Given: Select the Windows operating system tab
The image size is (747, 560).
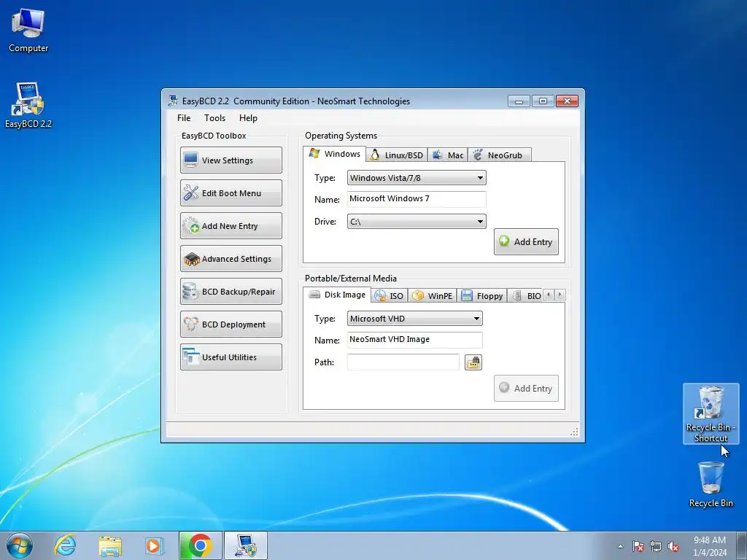Looking at the screenshot, I should point(334,154).
